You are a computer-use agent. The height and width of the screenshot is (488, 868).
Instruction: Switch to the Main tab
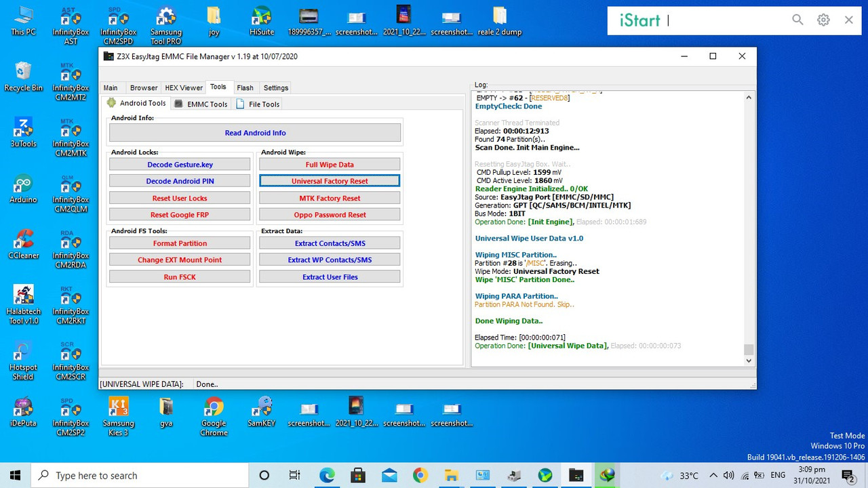[x=111, y=87]
